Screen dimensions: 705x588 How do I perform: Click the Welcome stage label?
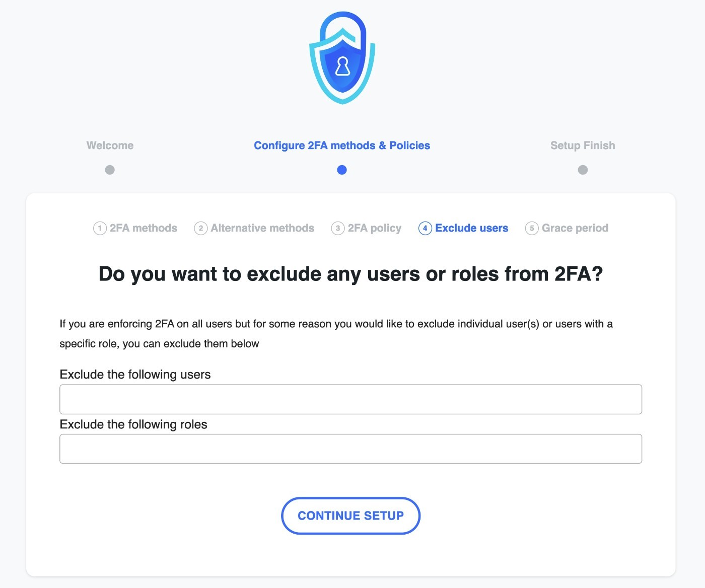(110, 145)
